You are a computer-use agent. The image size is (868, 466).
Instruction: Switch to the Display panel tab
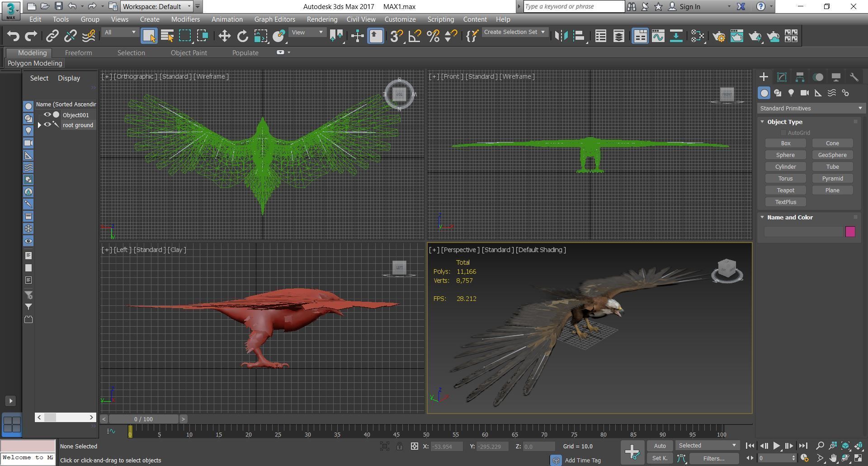836,77
